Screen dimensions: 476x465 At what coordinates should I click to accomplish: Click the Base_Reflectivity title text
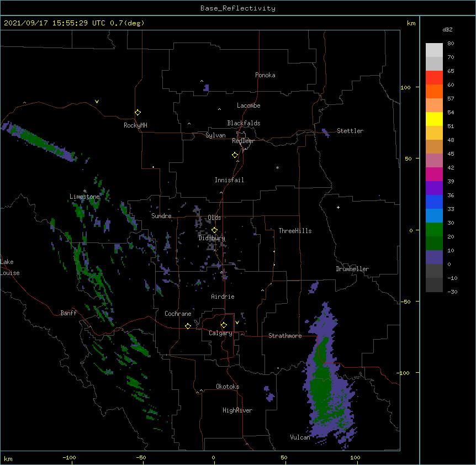(238, 8)
